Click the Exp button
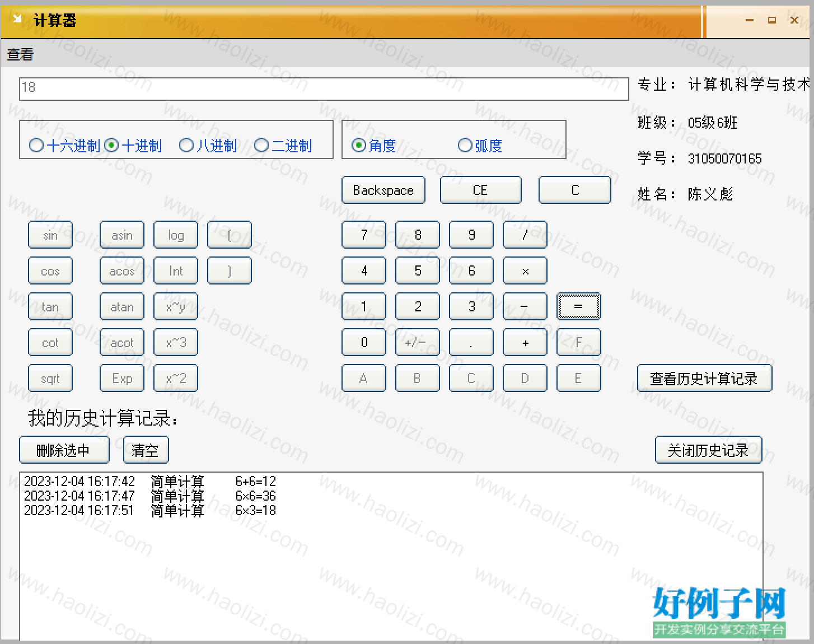This screenshot has height=644, width=814. 122,378
